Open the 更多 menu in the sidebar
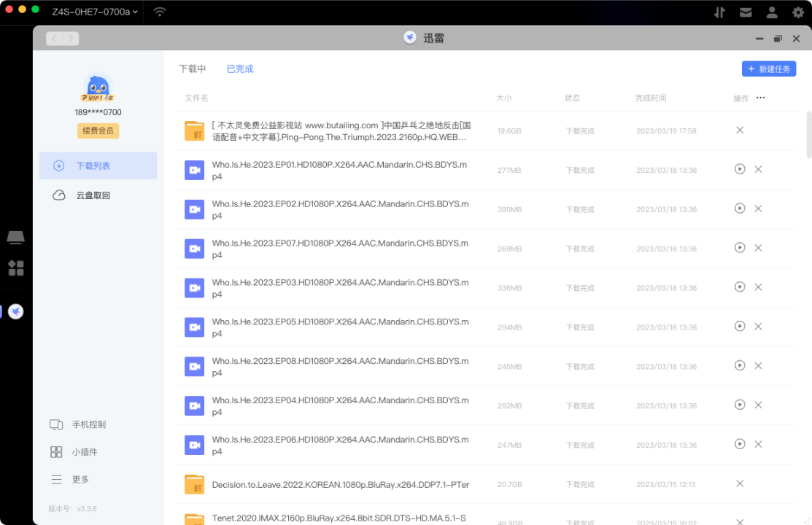 [x=69, y=480]
